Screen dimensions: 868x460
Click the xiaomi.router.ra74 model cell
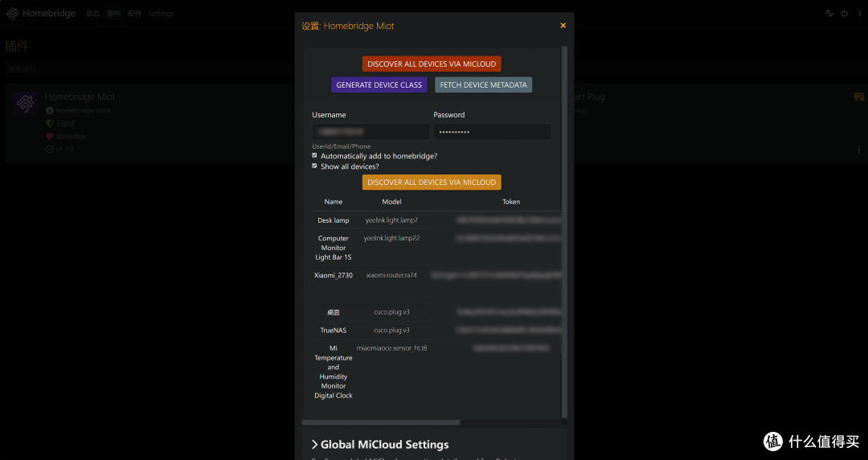click(x=391, y=275)
